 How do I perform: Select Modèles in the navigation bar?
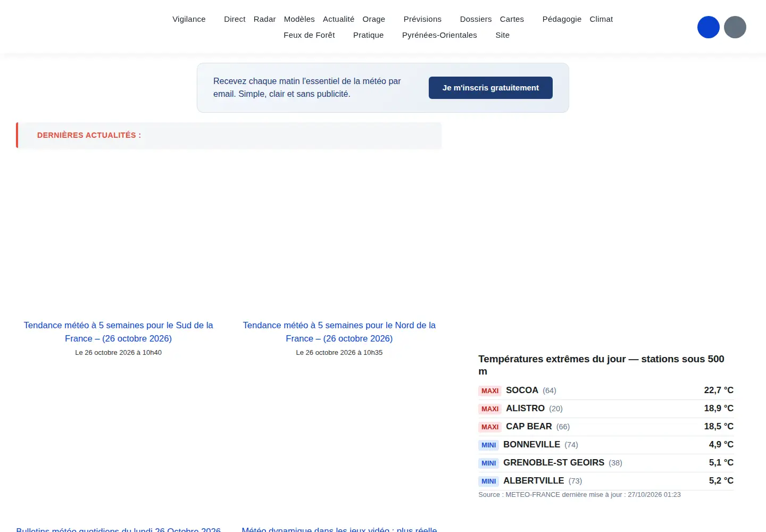click(x=299, y=19)
